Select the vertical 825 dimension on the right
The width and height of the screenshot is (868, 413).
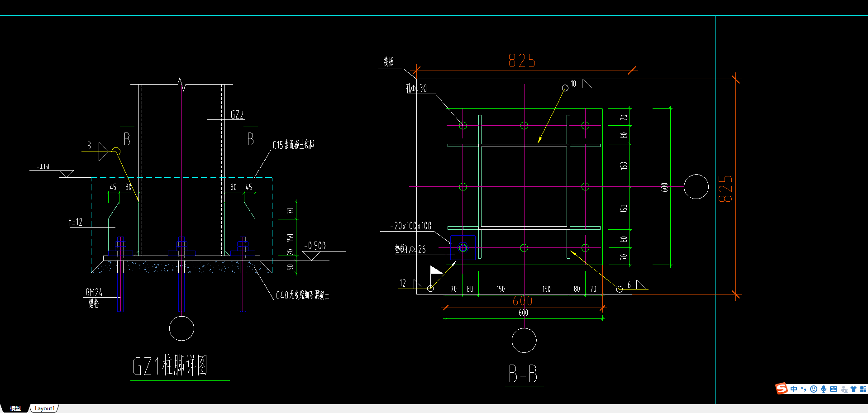pos(725,189)
